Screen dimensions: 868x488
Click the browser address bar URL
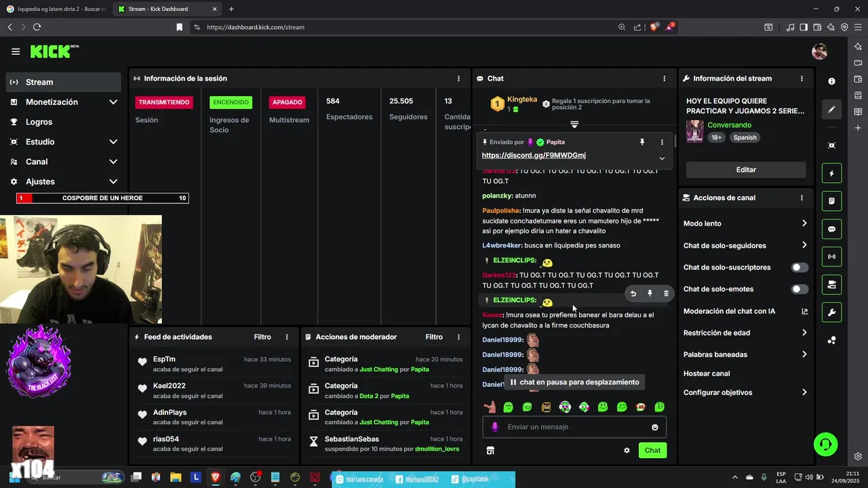(x=256, y=27)
